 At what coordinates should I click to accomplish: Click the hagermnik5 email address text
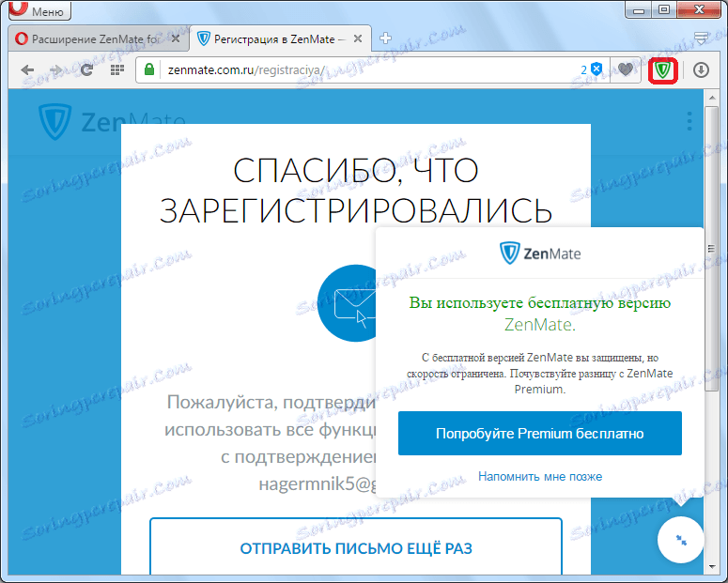click(318, 483)
